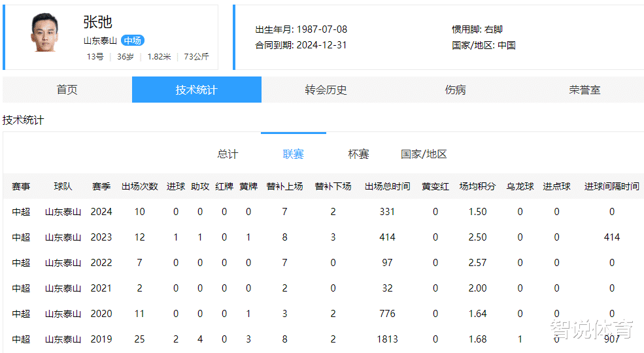
Task: Click the 赛事 column header
Action: click(21, 186)
